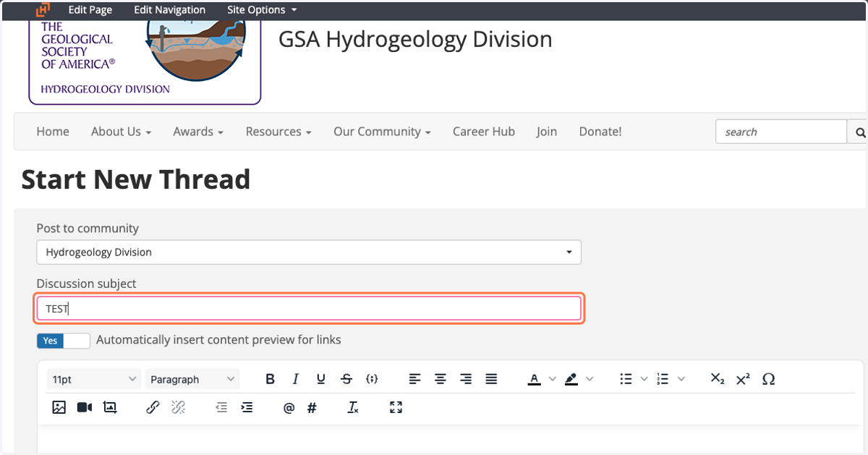Open the 11pt font size dropdown
The height and width of the screenshot is (455, 868).
tap(94, 379)
